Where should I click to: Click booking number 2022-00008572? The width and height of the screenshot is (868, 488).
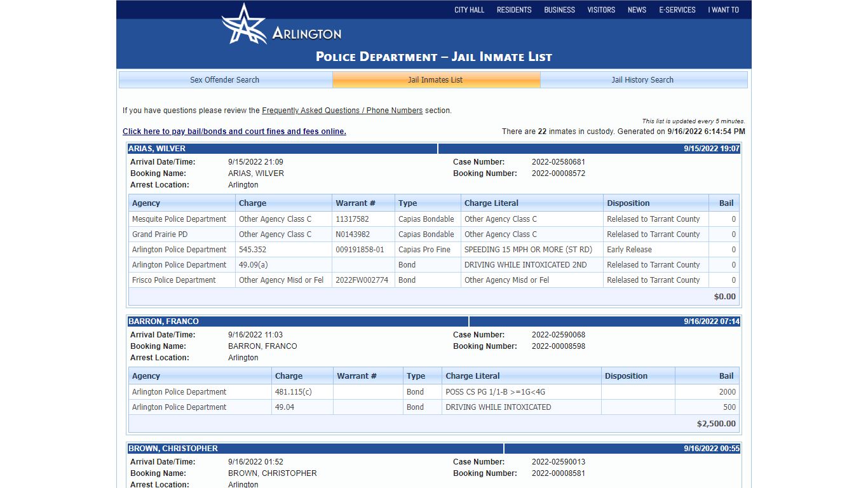pos(559,173)
